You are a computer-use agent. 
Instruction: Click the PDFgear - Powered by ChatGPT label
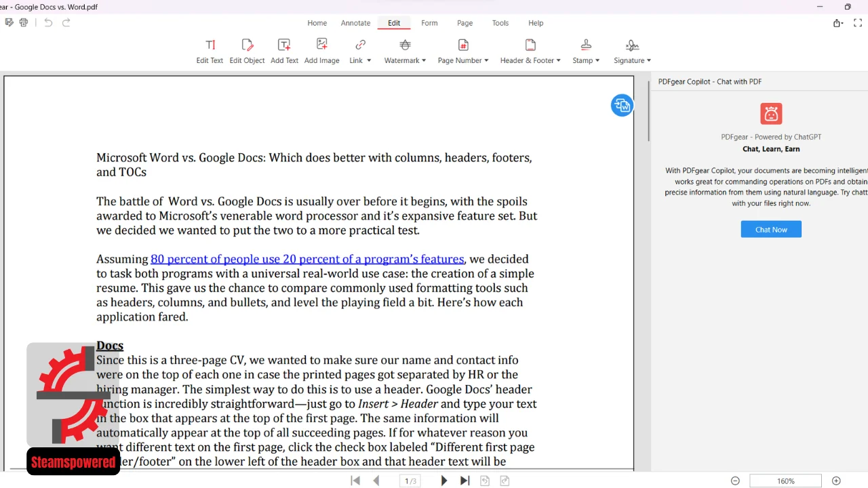(771, 137)
